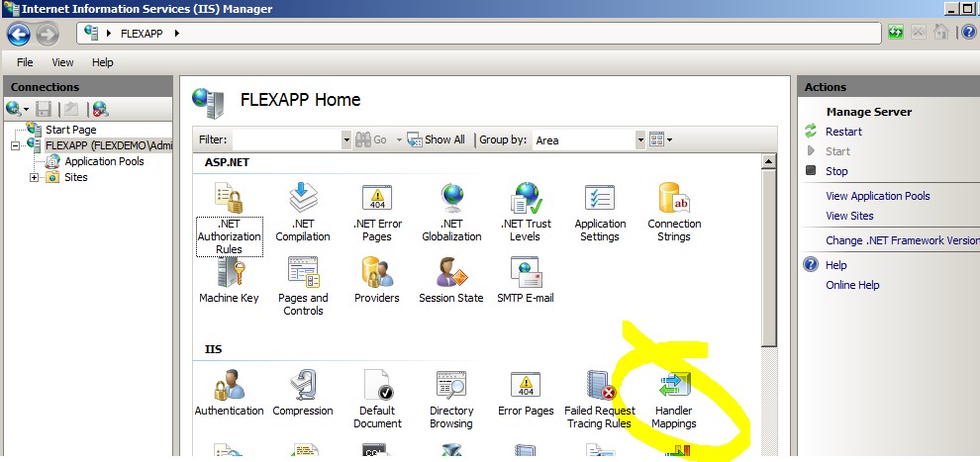The image size is (980, 462).
Task: Click the arrow after FLEXAPP in breadcrumb
Action: pyautogui.click(x=177, y=34)
